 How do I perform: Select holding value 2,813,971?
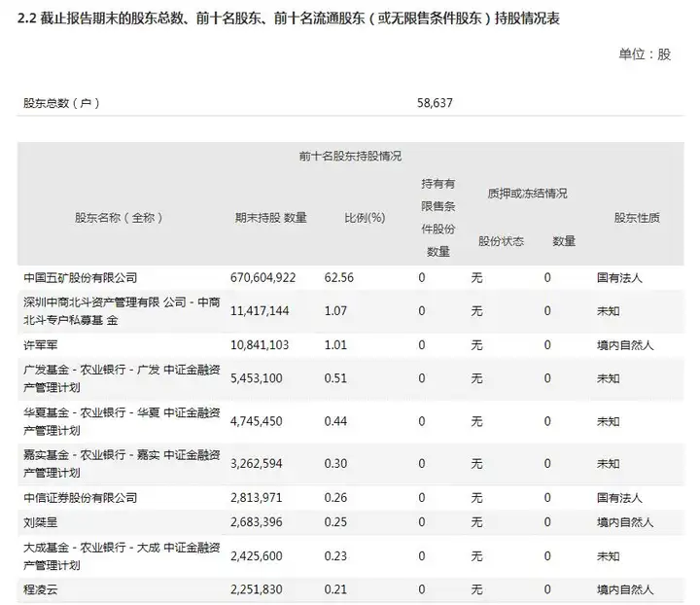point(257,497)
